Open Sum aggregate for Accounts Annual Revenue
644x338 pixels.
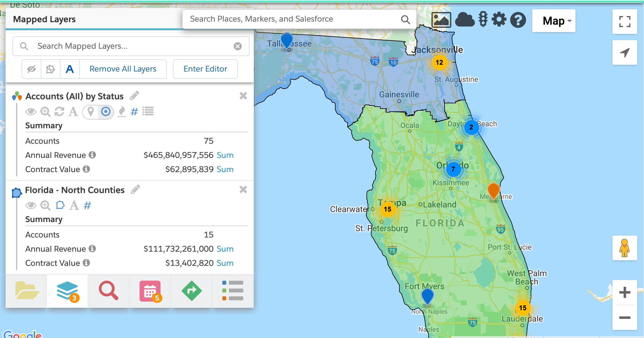pos(225,155)
